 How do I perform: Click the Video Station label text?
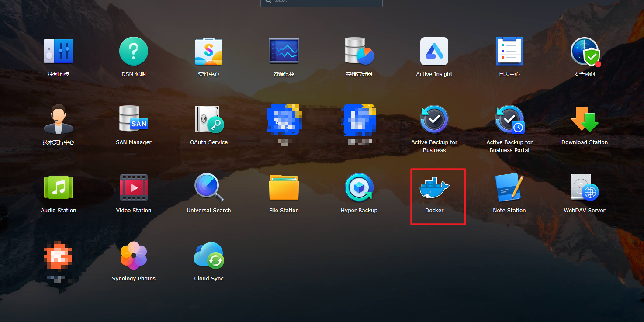click(134, 211)
